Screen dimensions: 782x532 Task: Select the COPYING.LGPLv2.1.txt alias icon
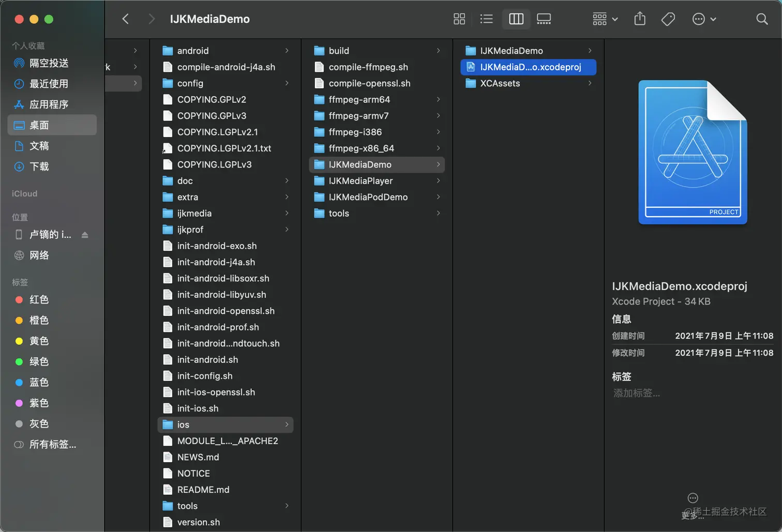tap(168, 148)
